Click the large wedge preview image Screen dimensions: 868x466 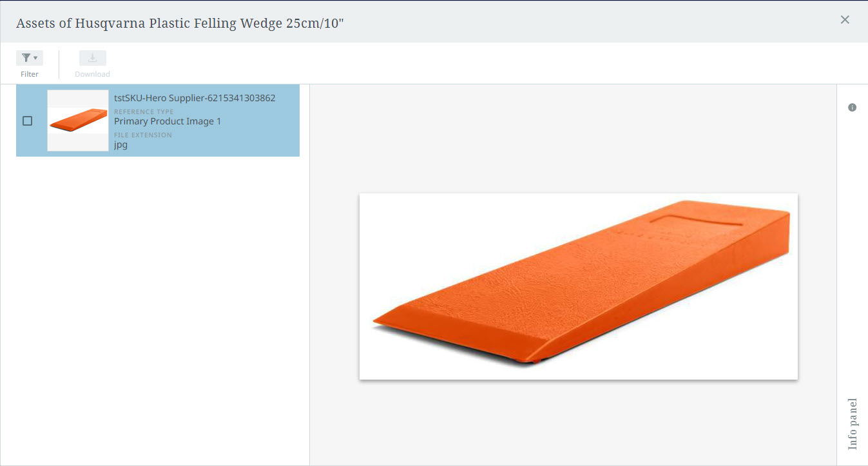point(579,286)
